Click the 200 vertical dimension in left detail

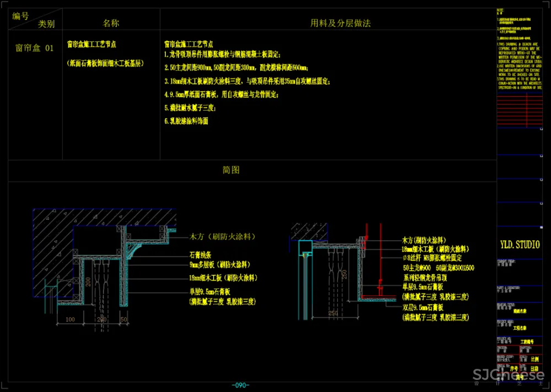87,282
